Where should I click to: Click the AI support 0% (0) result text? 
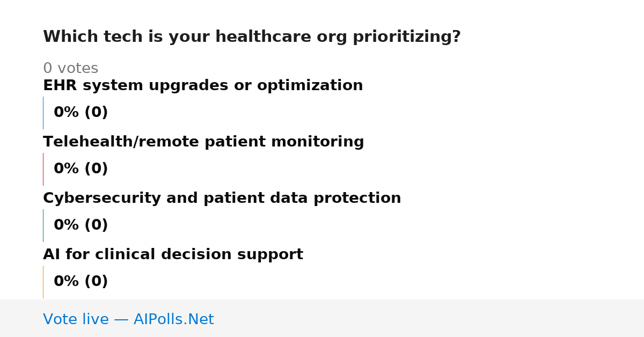80,282
